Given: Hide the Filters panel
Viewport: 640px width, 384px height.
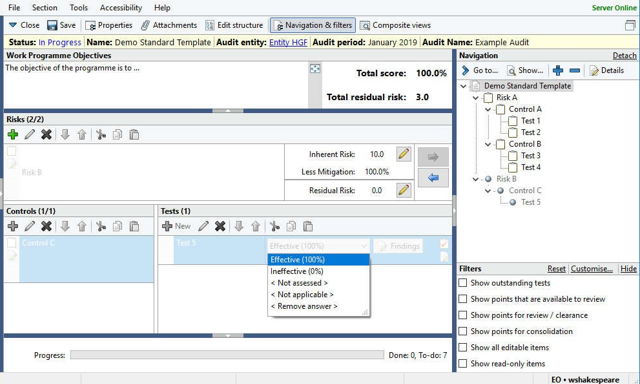Looking at the screenshot, I should tap(628, 269).
